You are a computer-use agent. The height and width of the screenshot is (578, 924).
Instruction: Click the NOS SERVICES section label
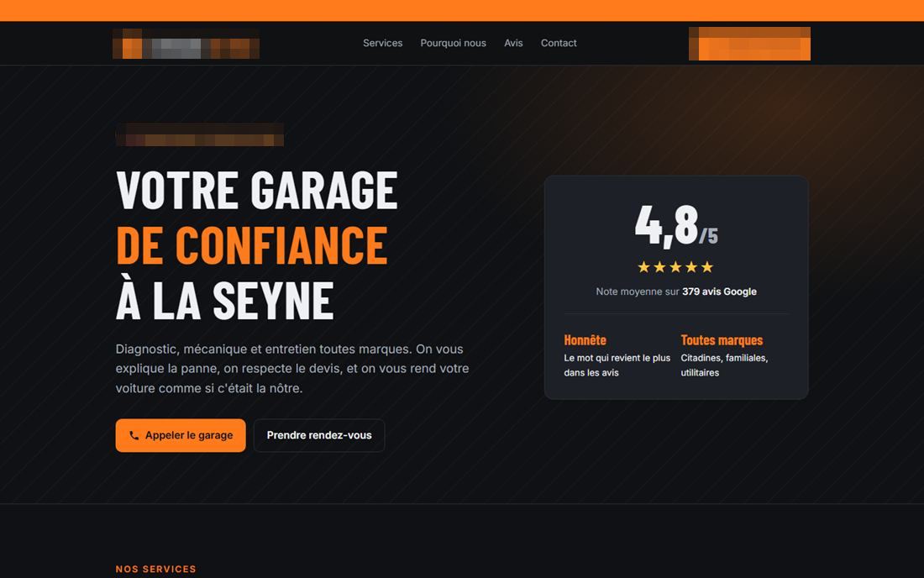[155, 569]
